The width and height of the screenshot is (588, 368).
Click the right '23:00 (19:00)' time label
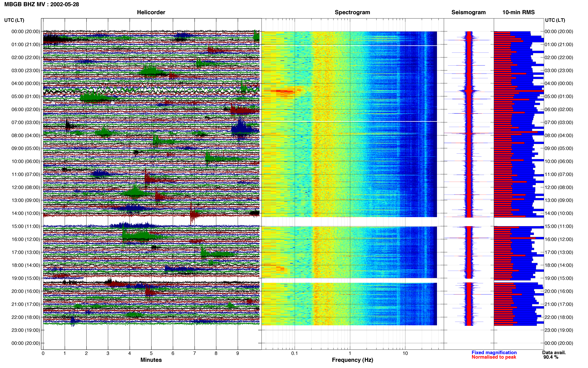coord(559,330)
